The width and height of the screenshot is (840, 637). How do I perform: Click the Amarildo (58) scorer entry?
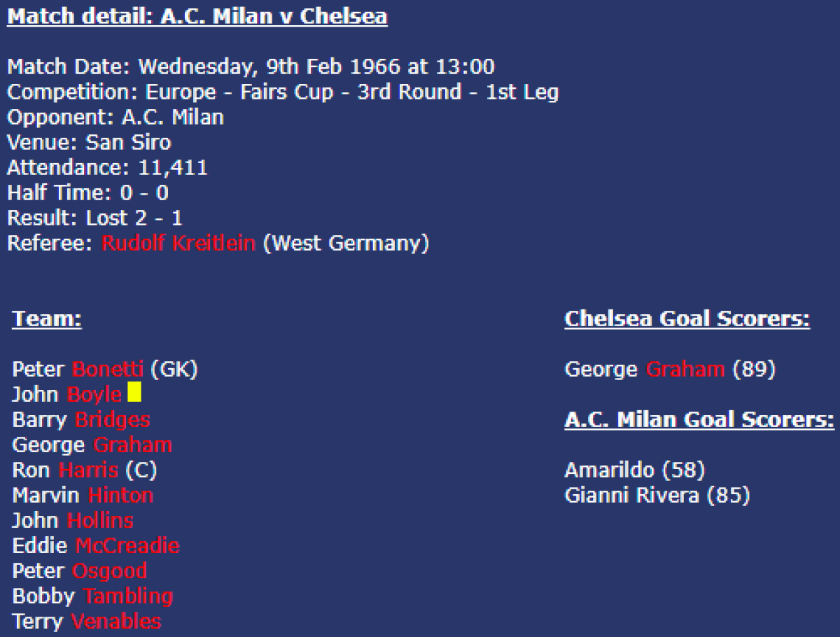(634, 470)
